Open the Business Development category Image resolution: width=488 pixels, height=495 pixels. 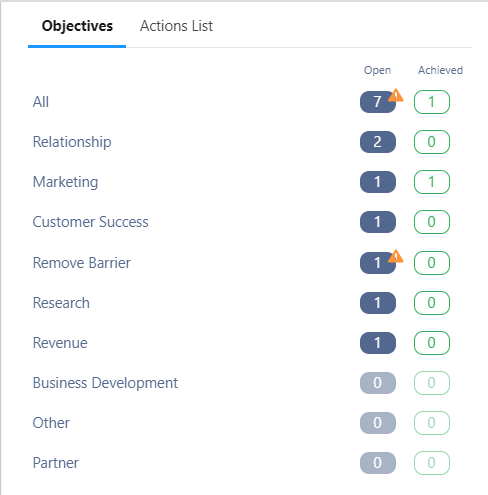coord(105,383)
